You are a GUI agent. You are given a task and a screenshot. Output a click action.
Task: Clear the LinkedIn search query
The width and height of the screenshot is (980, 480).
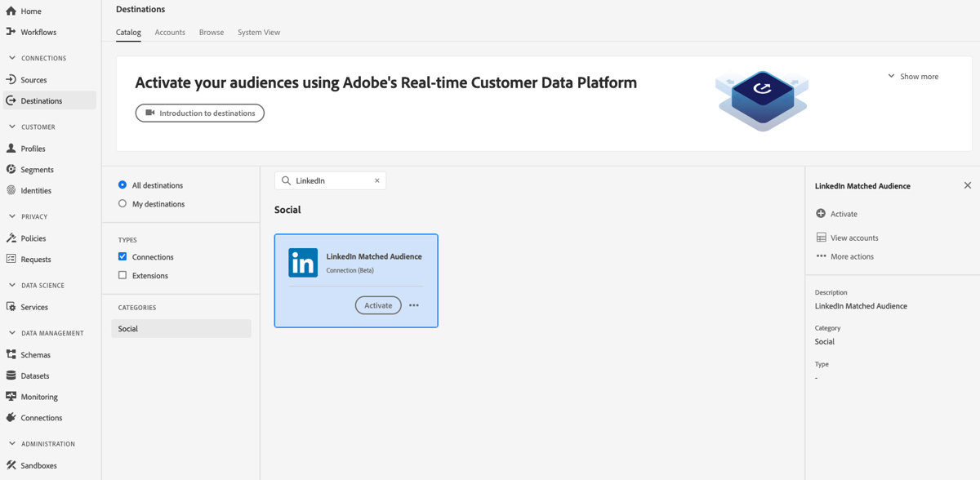[376, 180]
